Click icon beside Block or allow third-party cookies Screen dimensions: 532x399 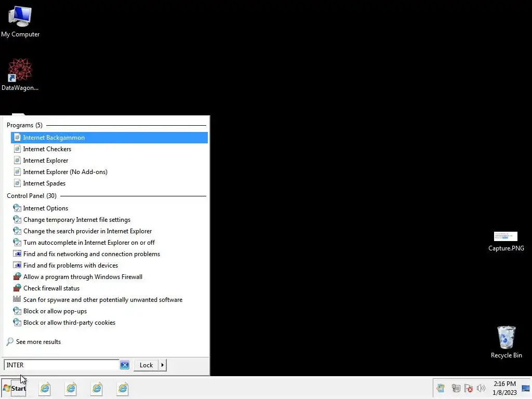[17, 322]
